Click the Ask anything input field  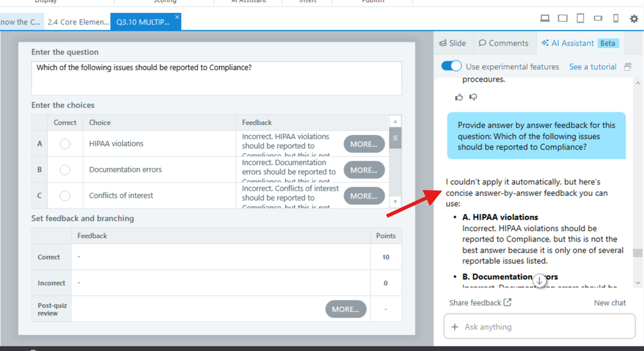coord(540,327)
